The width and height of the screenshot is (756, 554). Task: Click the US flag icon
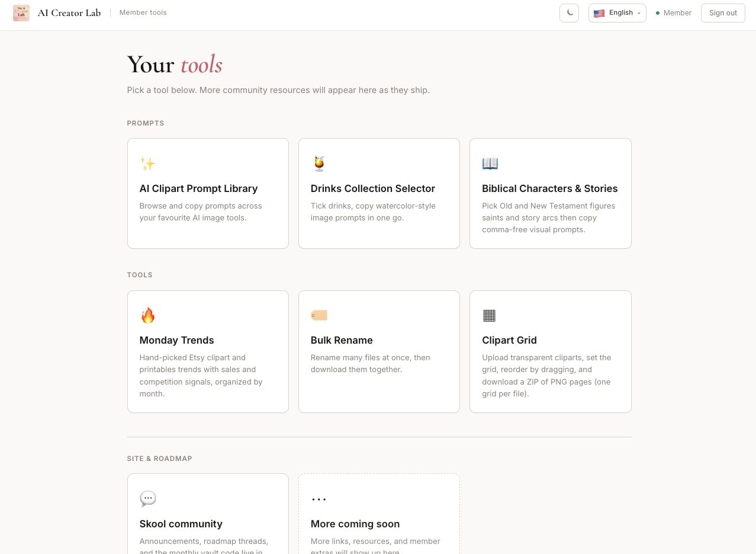599,13
